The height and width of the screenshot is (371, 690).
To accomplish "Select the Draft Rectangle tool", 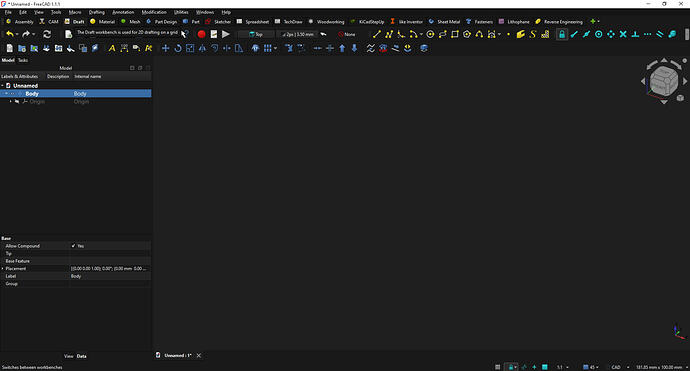I will pyautogui.click(x=455, y=34).
